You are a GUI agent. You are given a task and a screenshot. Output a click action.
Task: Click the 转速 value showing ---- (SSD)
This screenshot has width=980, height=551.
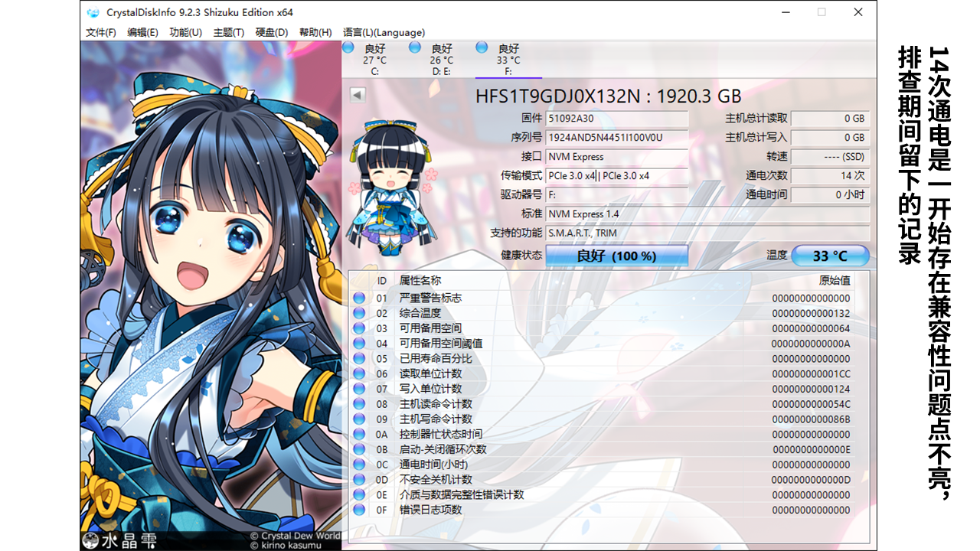(x=831, y=157)
